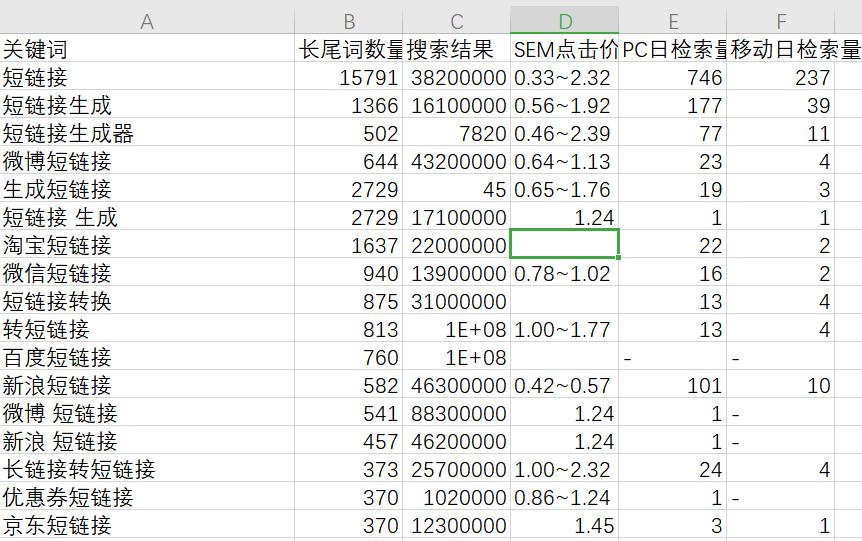Click the empty selected cell in 淘宝短链接 row
The image size is (862, 541).
click(x=565, y=245)
